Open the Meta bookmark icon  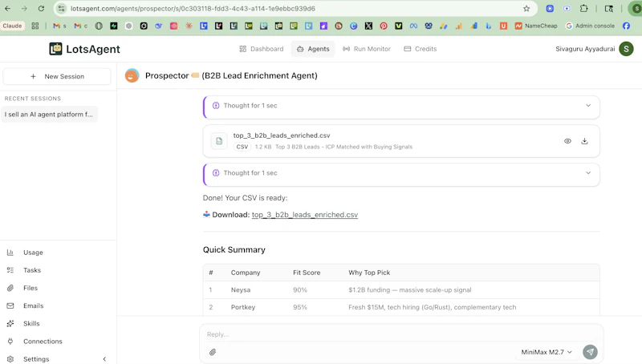click(x=413, y=26)
